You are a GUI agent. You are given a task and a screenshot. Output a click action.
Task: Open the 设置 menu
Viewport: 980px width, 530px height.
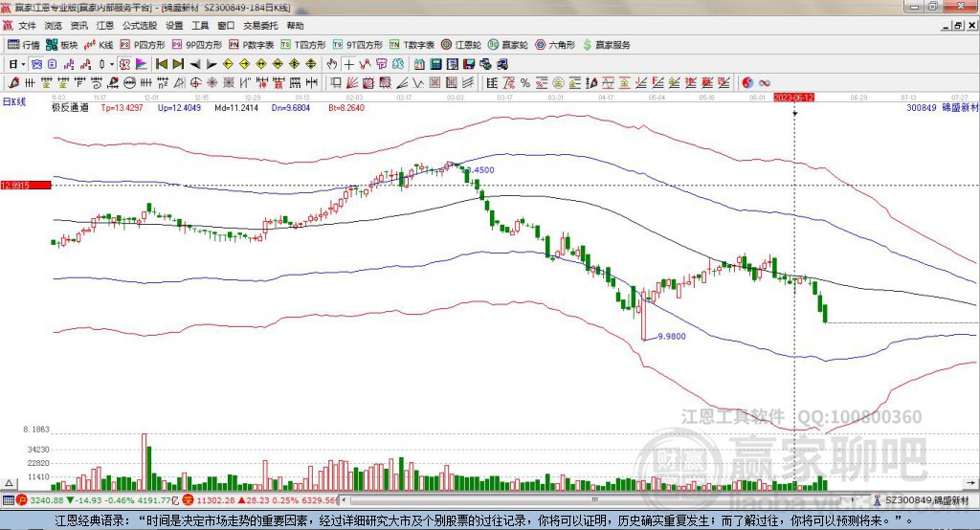(x=174, y=26)
